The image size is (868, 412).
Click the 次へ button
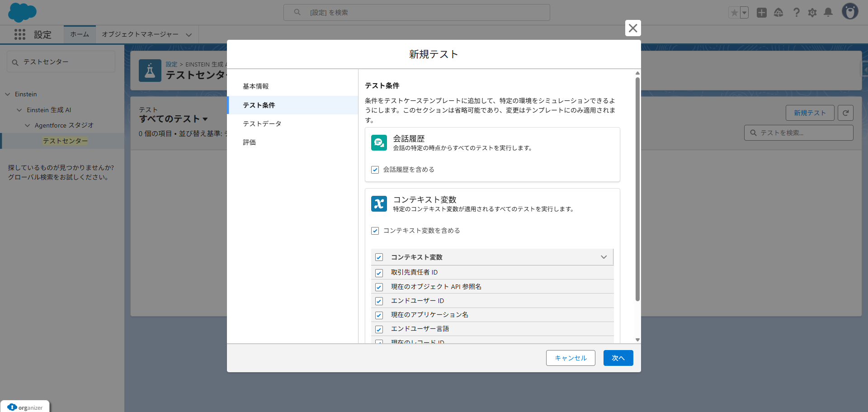tap(618, 358)
